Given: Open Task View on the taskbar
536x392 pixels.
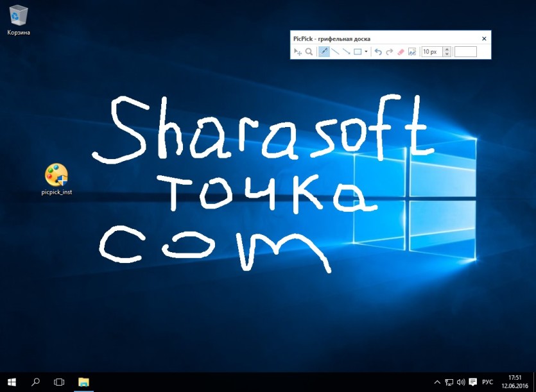Looking at the screenshot, I should [59, 382].
